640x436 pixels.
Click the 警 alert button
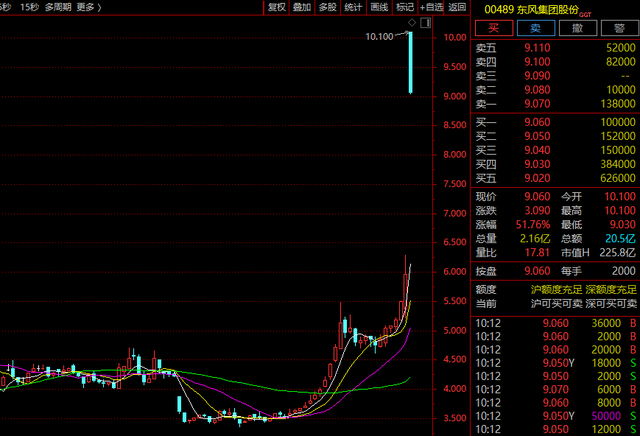pyautogui.click(x=620, y=28)
